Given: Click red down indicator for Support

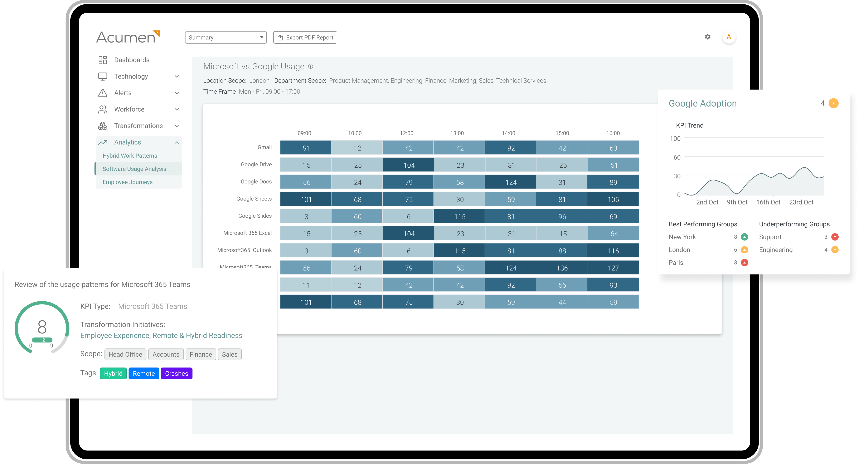Looking at the screenshot, I should (835, 237).
